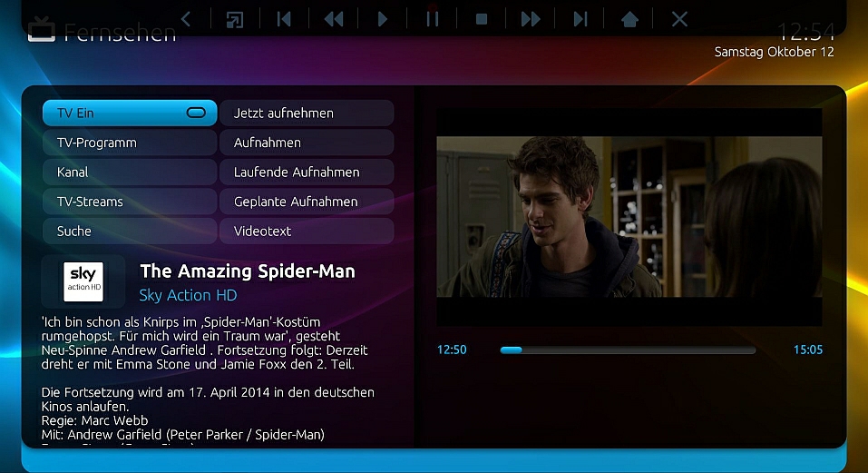Go to the home screen icon
The height and width of the screenshot is (473, 868).
tap(629, 19)
